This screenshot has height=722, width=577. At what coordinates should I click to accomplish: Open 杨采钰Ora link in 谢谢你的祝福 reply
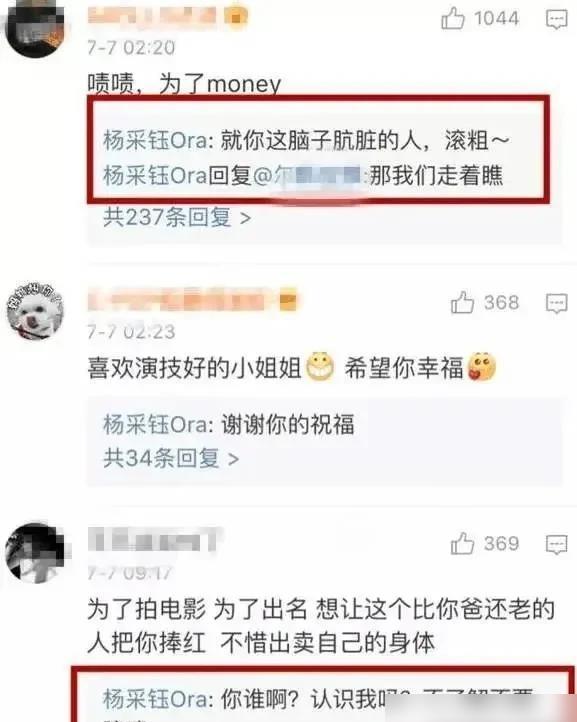155,424
